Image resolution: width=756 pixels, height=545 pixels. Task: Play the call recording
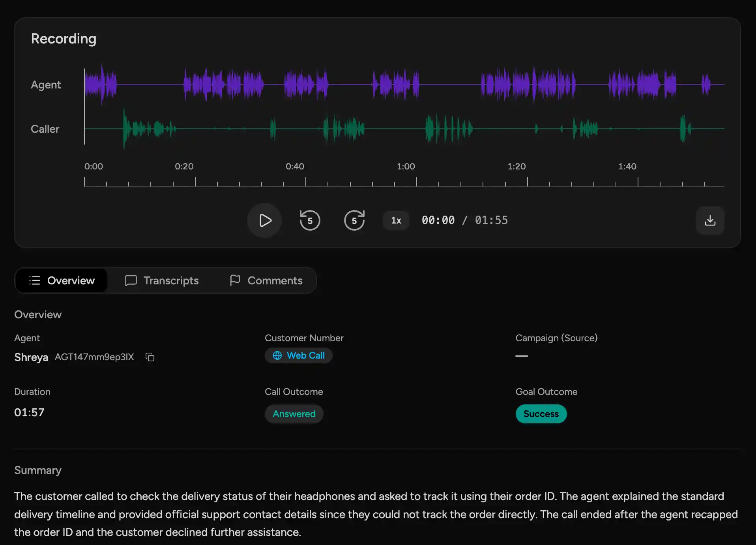tap(264, 220)
